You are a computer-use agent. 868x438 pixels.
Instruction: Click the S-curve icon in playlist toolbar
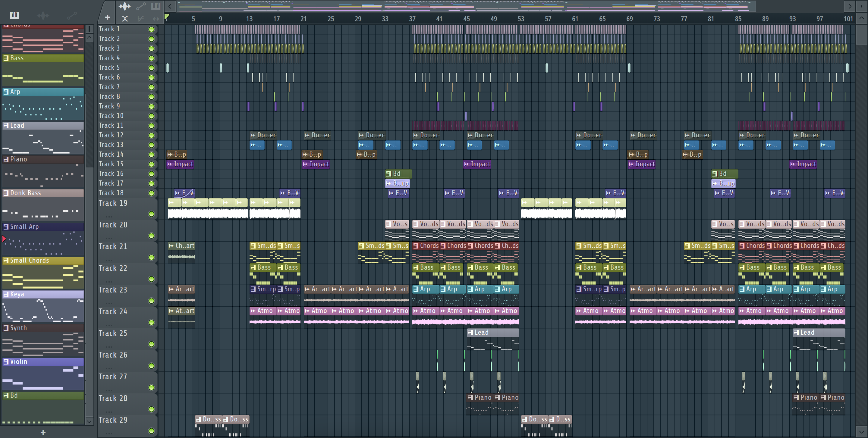[141, 19]
